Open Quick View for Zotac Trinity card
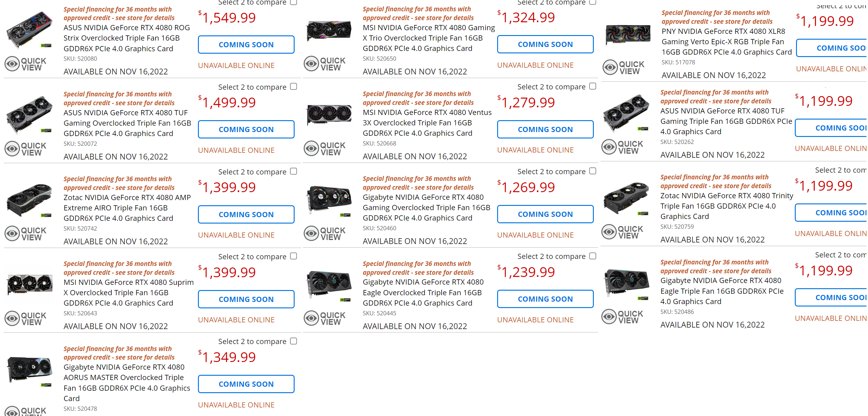Screen dimensions: 868x416 [622, 232]
